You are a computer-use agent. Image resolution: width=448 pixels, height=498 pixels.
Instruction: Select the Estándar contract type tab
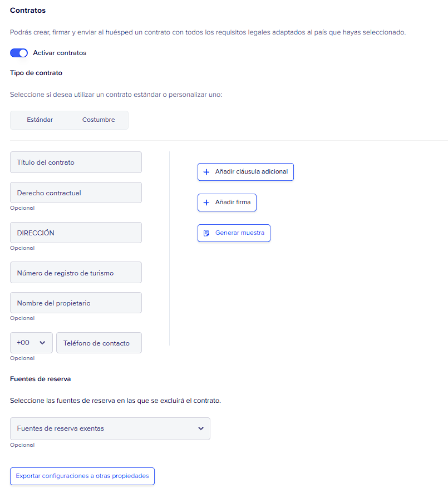[x=40, y=120]
